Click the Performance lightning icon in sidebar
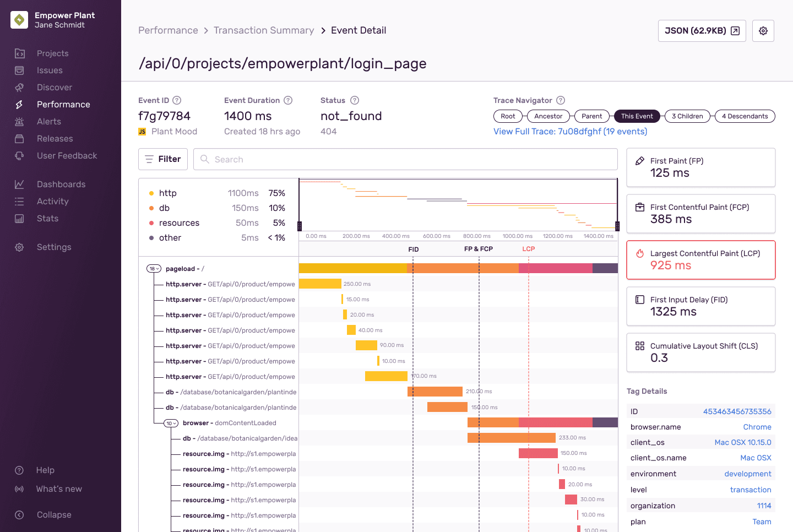Image resolution: width=793 pixels, height=532 pixels. point(19,105)
